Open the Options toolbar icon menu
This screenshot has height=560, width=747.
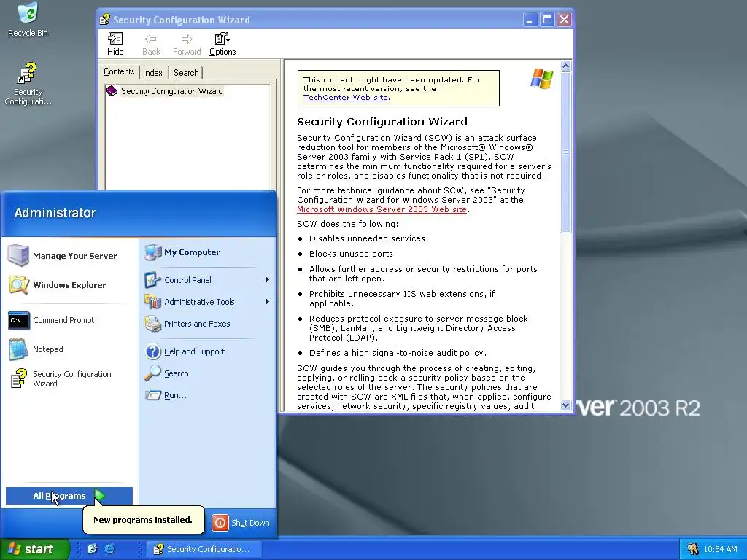(222, 39)
